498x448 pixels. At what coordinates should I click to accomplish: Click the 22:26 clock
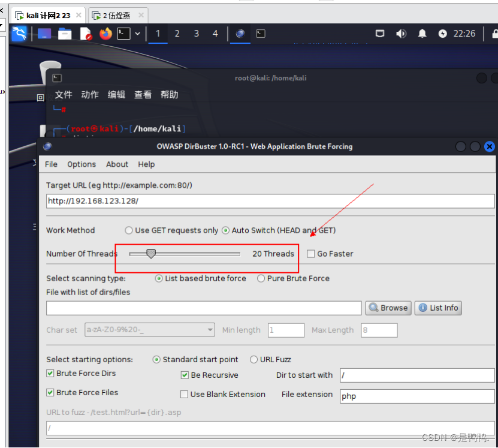[464, 34]
